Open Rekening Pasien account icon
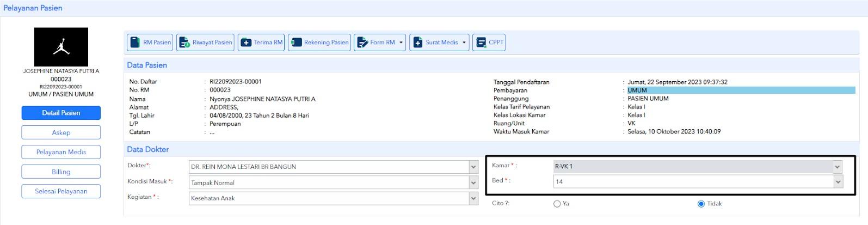868x225 pixels. 297,42
